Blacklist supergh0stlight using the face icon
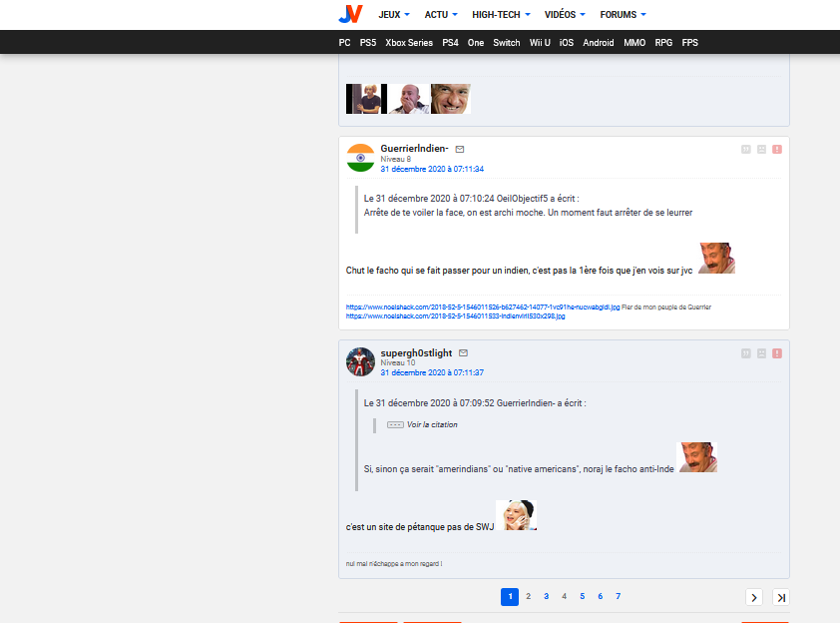840x623 pixels. pos(761,353)
